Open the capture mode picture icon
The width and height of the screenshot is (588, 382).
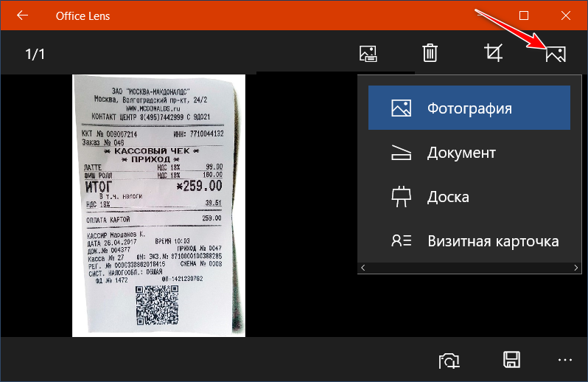tap(556, 54)
